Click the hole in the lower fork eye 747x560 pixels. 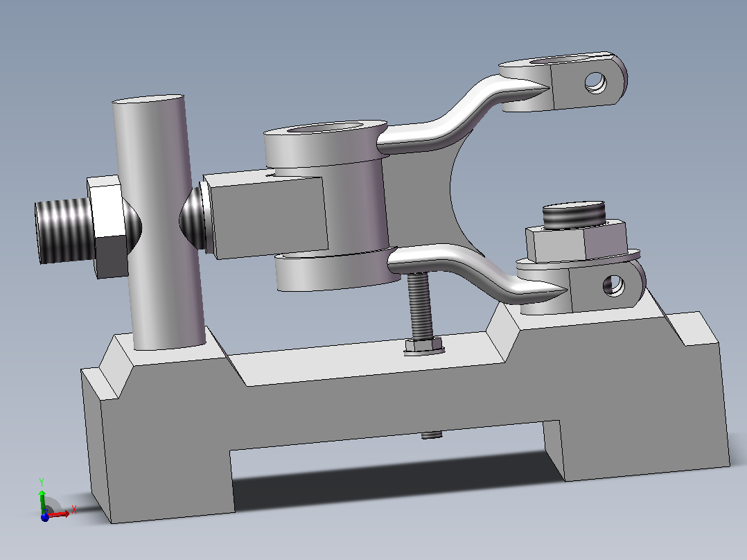click(x=614, y=285)
